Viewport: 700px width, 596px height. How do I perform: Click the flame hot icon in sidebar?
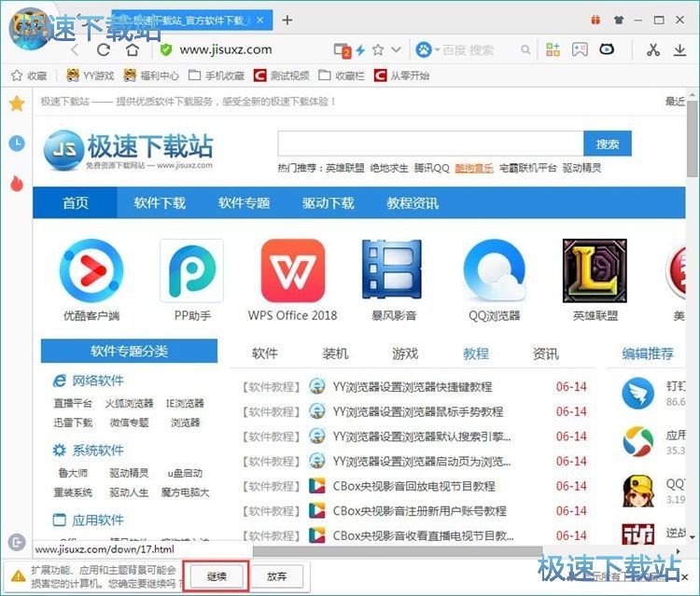(x=17, y=183)
